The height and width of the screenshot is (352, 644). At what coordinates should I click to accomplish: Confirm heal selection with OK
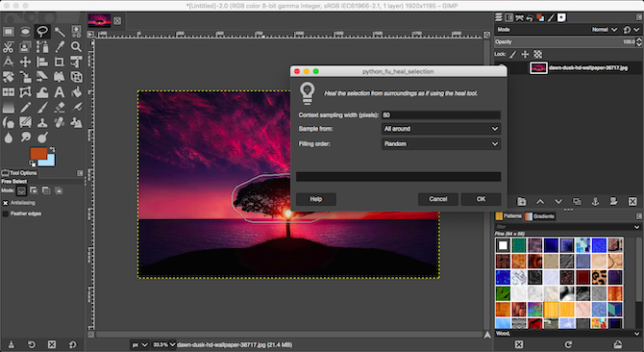click(x=481, y=199)
